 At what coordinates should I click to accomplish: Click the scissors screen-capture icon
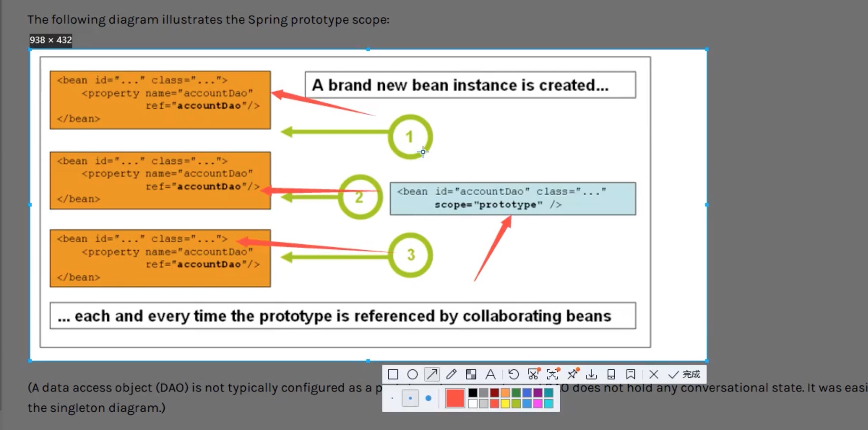coord(533,375)
